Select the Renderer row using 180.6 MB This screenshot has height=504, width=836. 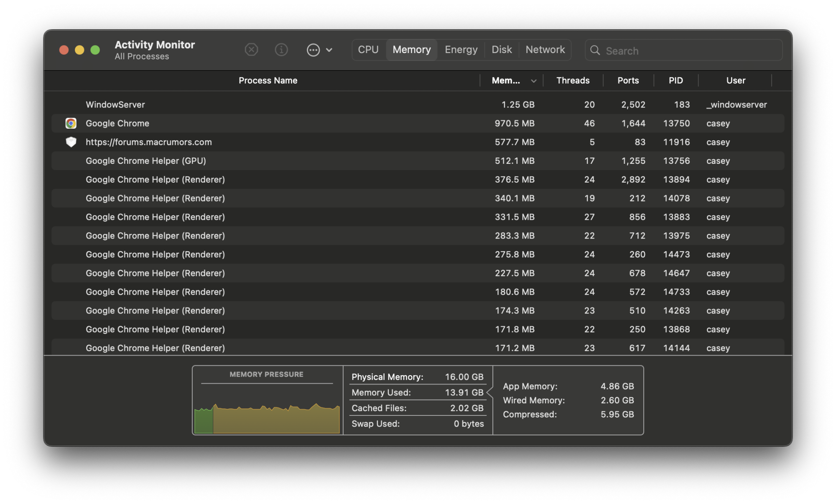pos(418,292)
